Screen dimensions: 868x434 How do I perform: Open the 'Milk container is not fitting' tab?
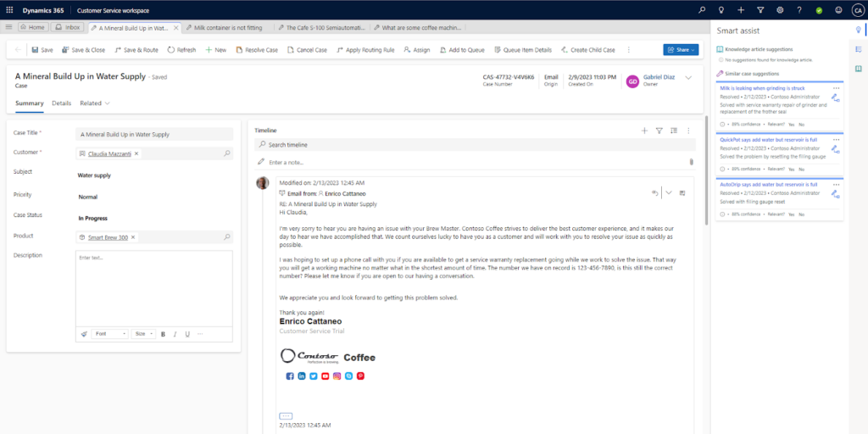[225, 27]
